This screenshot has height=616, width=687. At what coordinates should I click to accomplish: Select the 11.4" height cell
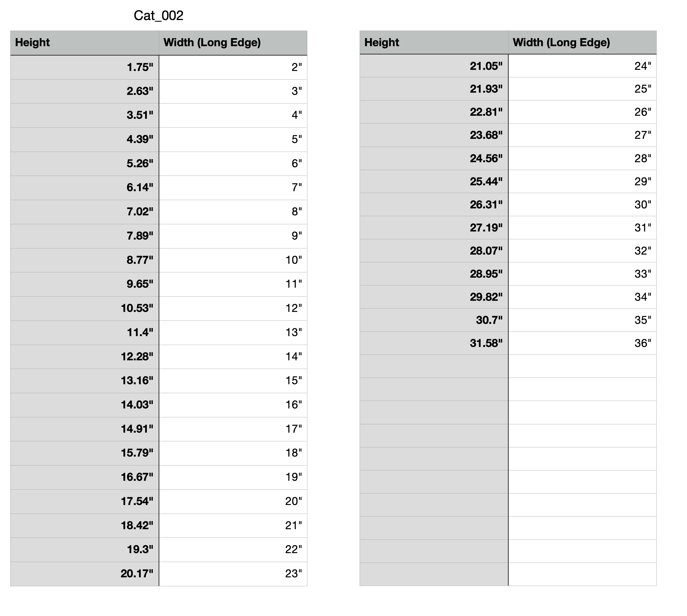85,332
